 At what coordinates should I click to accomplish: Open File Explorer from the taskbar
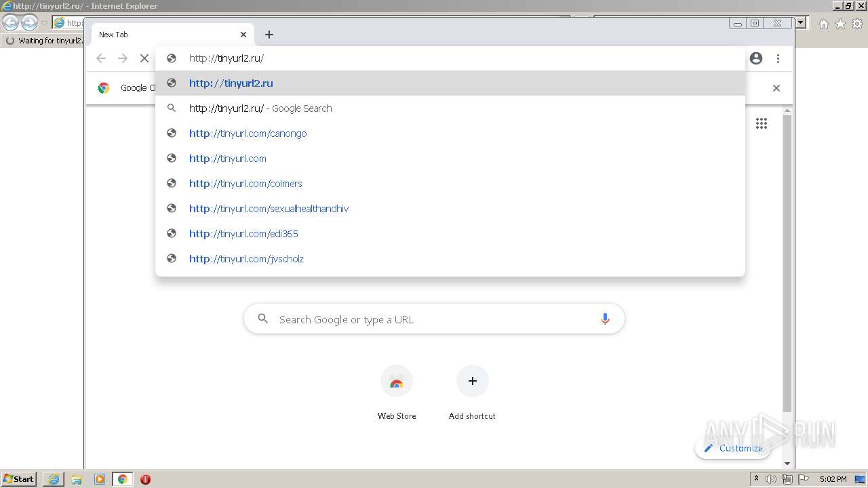pyautogui.click(x=77, y=479)
